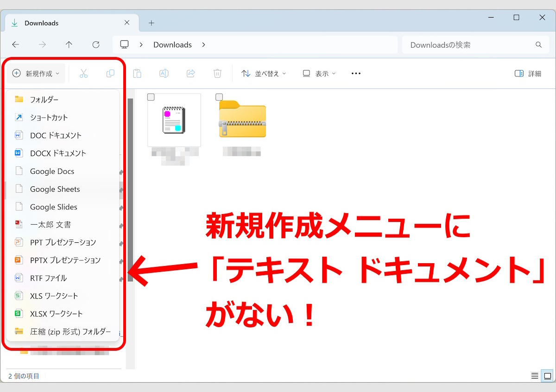
Task: Toggle the 詳細 details pane
Action: tap(528, 74)
